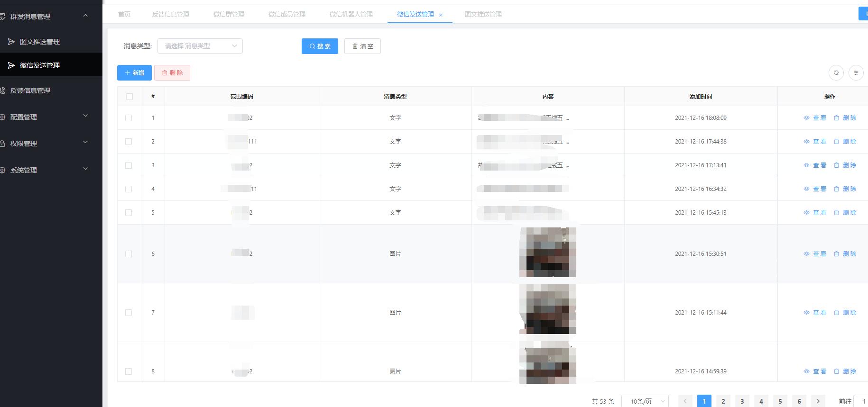
Task: Open the 10条/页 page size dropdown
Action: [x=645, y=401]
